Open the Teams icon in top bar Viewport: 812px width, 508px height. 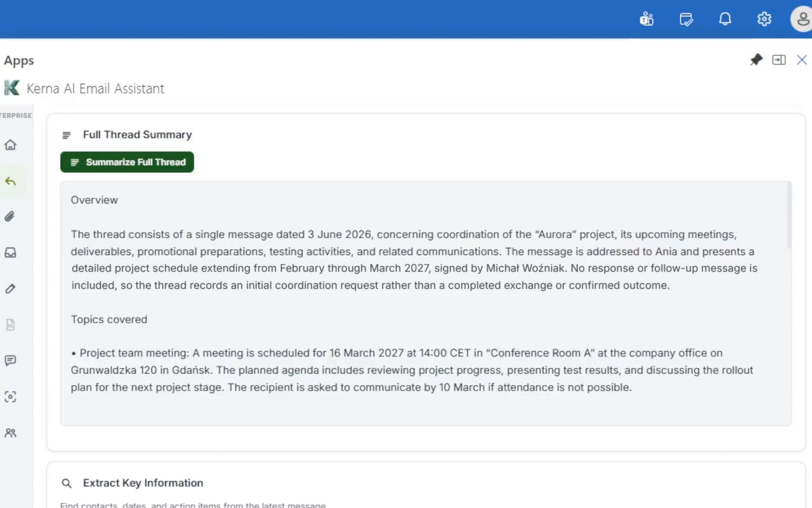pos(646,19)
